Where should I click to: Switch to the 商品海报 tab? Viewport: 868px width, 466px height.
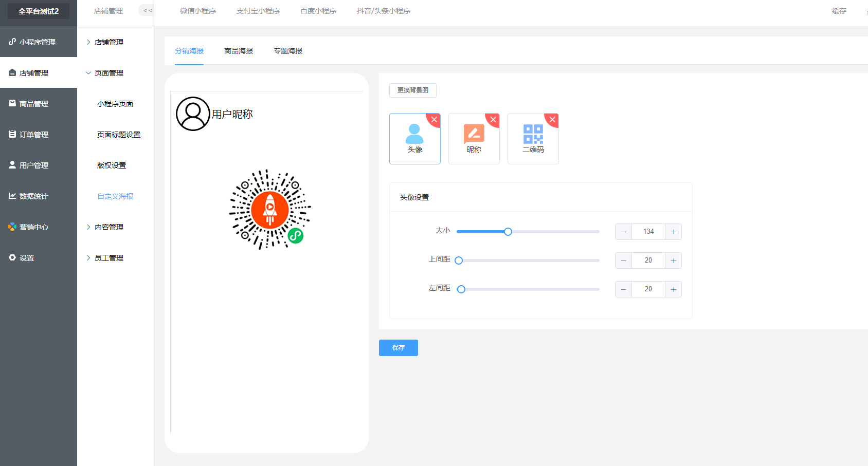(239, 51)
